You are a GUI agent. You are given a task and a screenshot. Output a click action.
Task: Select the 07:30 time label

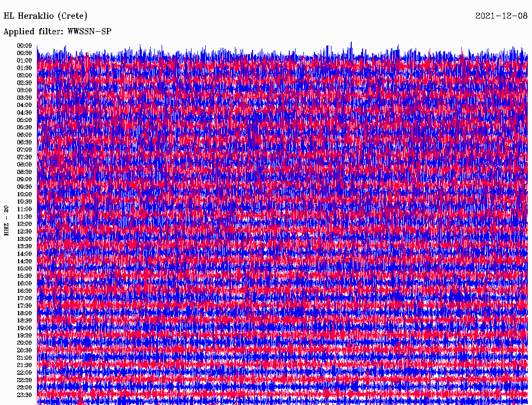[24, 157]
